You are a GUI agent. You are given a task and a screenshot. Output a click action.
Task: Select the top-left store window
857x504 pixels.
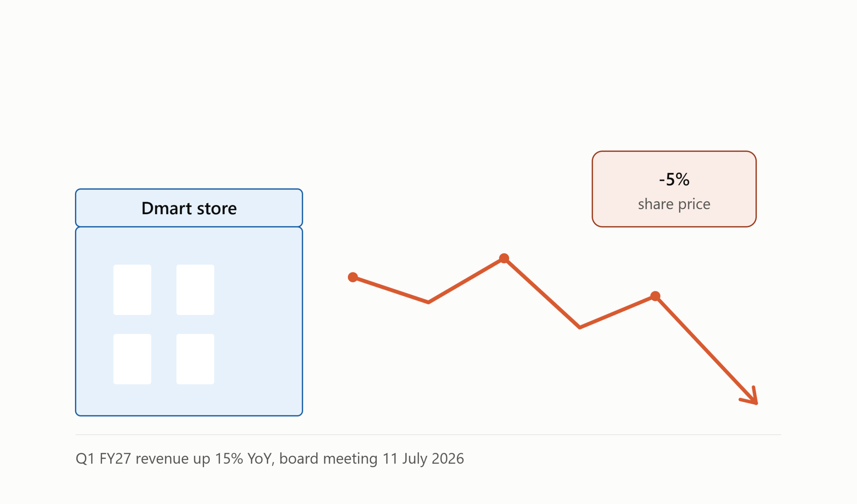click(x=132, y=290)
